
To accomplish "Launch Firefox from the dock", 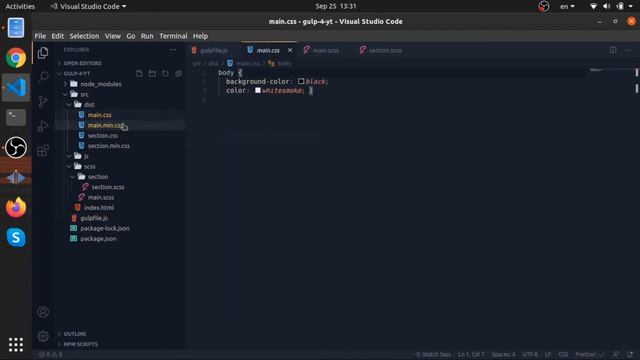I will pos(16,207).
